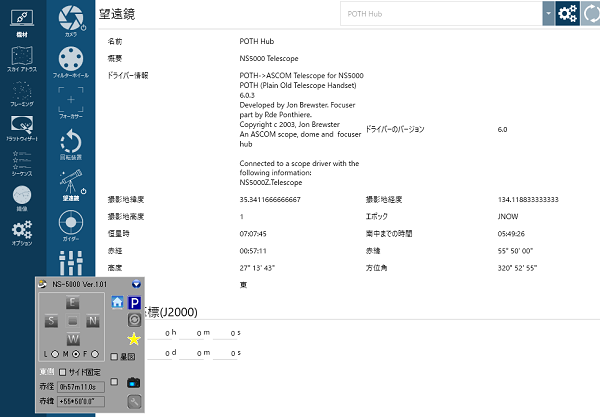The image size is (600, 417).
Task: Open NS-5000 wrench settings icon
Action: (134, 402)
